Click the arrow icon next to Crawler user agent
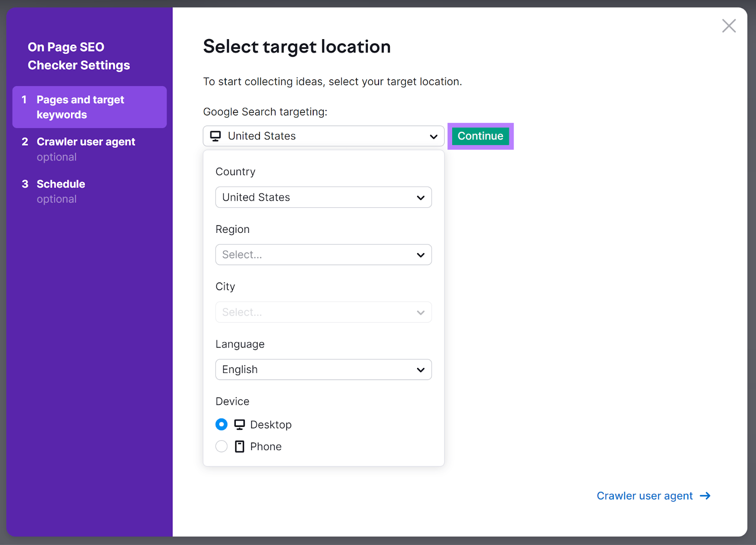Image resolution: width=756 pixels, height=545 pixels. pyautogui.click(x=704, y=495)
